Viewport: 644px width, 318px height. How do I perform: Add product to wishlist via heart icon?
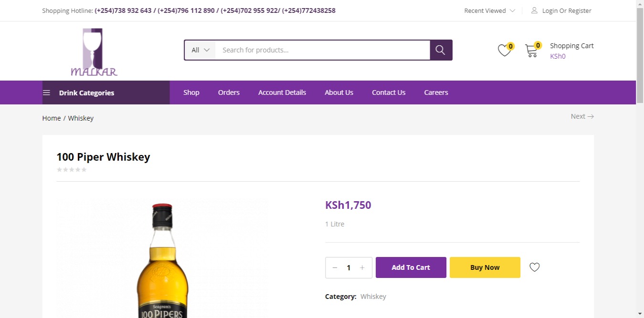(535, 267)
